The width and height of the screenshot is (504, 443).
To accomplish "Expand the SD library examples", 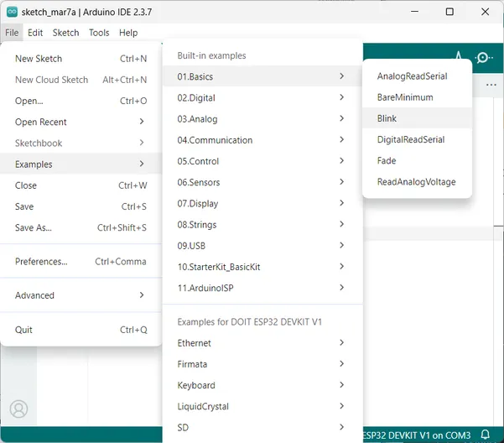I will (262, 428).
